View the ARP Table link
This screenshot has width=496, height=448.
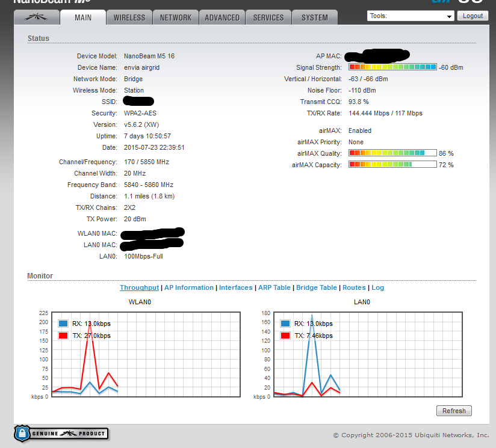point(274,287)
